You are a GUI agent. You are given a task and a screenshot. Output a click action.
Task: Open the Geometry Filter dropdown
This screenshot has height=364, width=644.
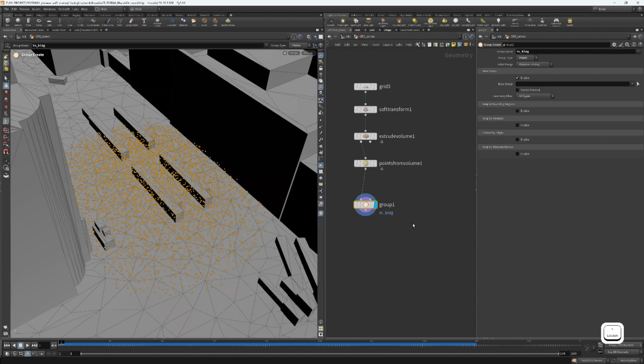(x=535, y=96)
